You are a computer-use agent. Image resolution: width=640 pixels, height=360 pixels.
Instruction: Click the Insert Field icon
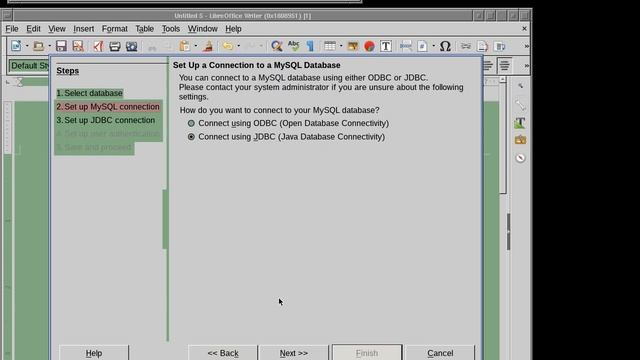coord(422,46)
